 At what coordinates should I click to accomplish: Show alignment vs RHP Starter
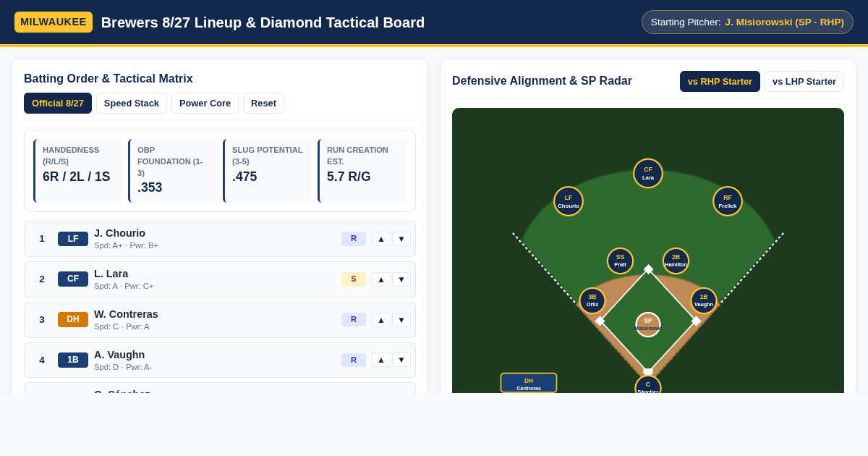pos(720,81)
